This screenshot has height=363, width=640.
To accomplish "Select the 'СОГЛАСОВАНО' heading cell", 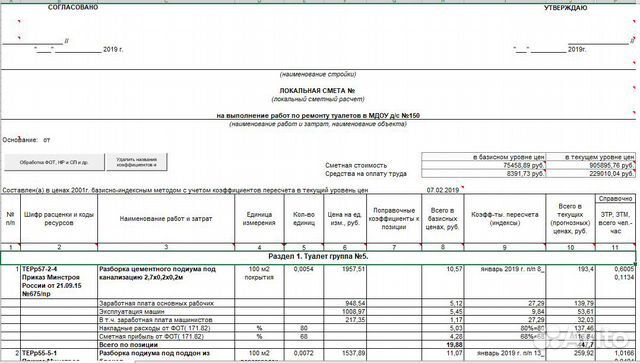I will click(x=73, y=7).
